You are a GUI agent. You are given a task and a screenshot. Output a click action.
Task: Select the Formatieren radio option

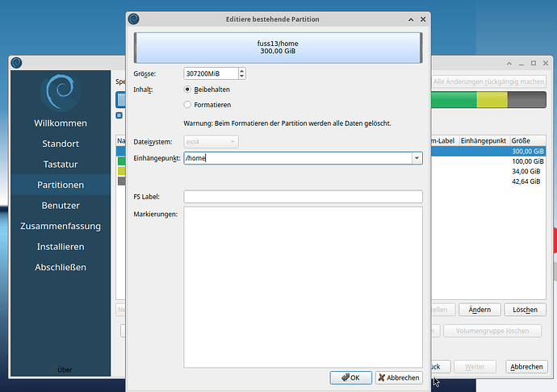pyautogui.click(x=187, y=105)
